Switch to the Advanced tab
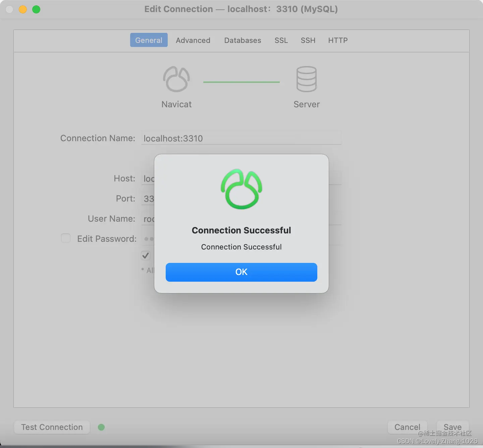The height and width of the screenshot is (448, 483). point(193,40)
